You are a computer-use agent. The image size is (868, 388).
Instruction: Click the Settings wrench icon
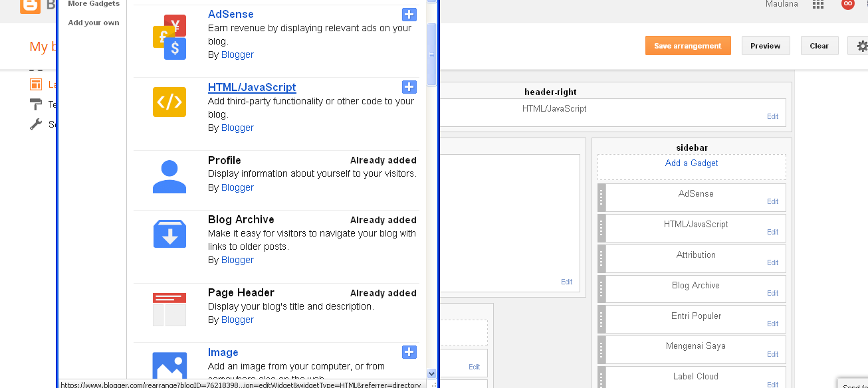pos(36,124)
